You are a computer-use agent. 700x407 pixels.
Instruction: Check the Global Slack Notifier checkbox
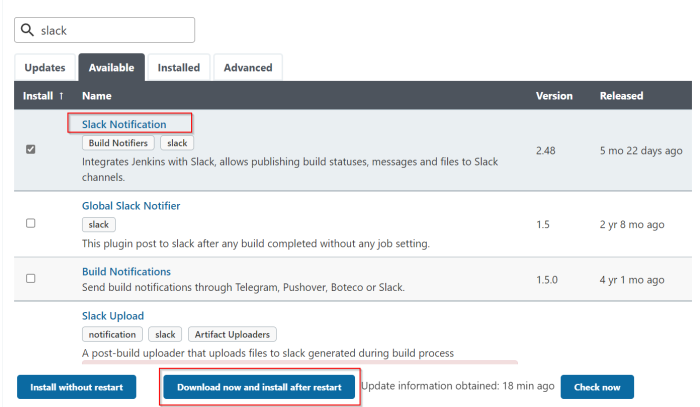30,223
